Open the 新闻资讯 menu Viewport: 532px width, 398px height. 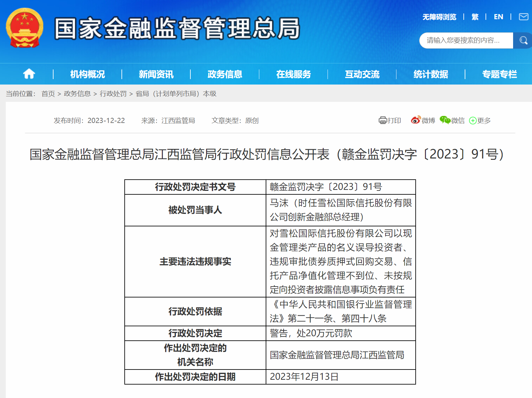(x=156, y=74)
